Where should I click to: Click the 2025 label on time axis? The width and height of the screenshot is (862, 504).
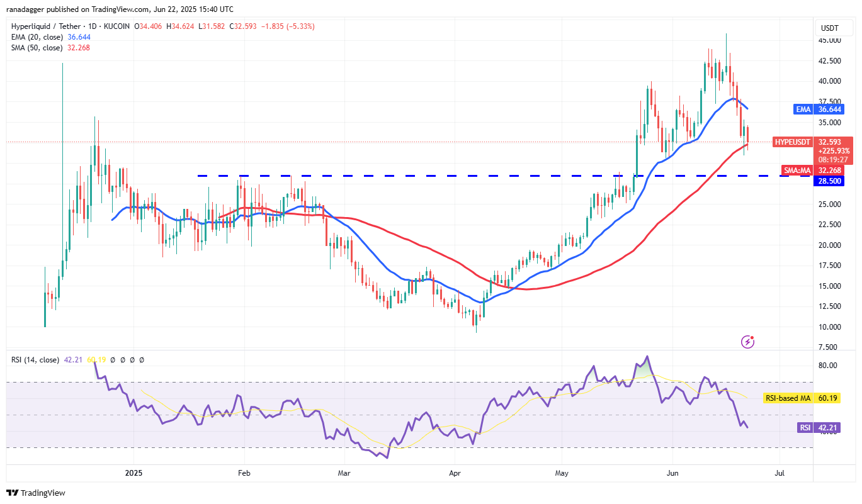pyautogui.click(x=135, y=472)
